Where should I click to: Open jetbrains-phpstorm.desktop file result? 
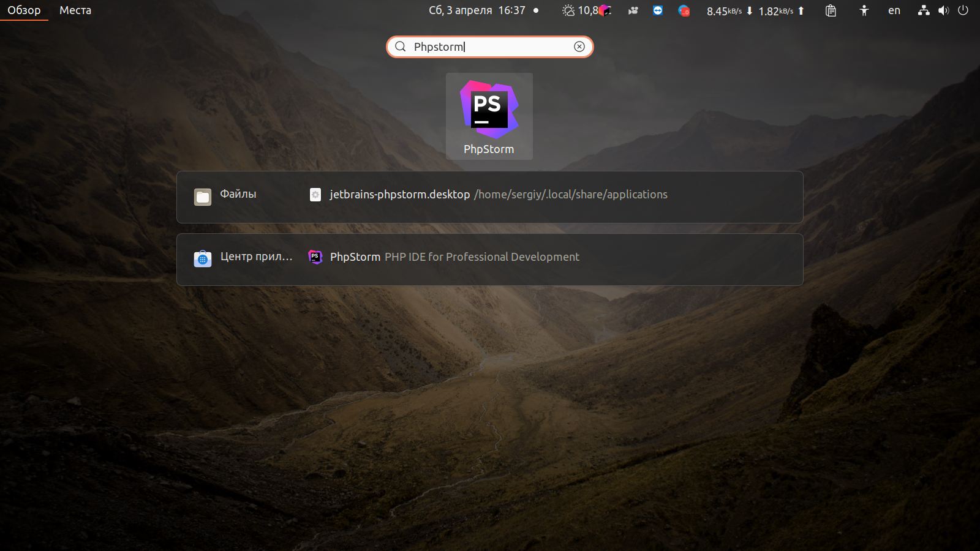pyautogui.click(x=488, y=195)
